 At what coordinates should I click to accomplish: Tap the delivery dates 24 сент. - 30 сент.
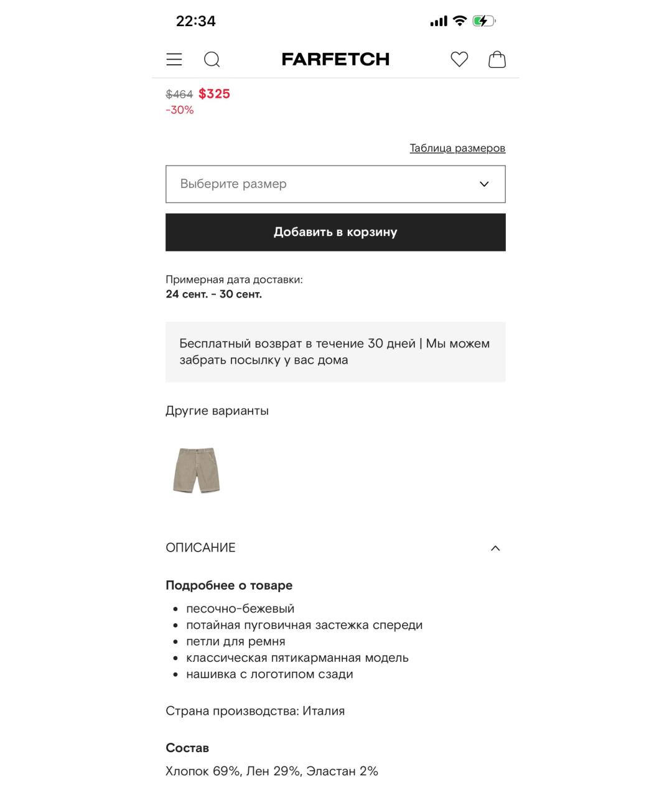click(x=213, y=294)
